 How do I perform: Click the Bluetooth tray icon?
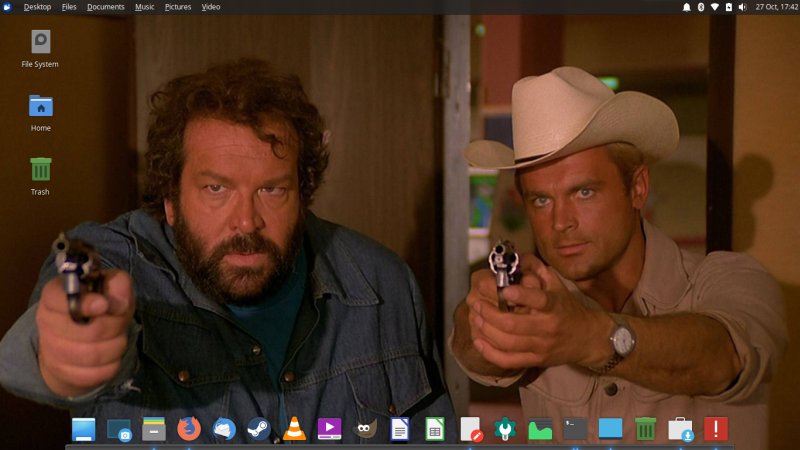701,7
